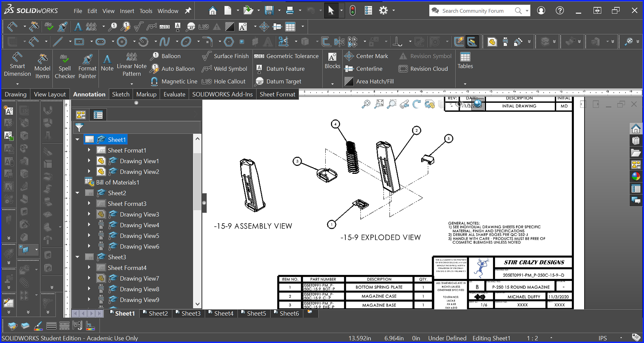This screenshot has width=644, height=343.
Task: Click the Balloon tool
Action: click(x=165, y=56)
